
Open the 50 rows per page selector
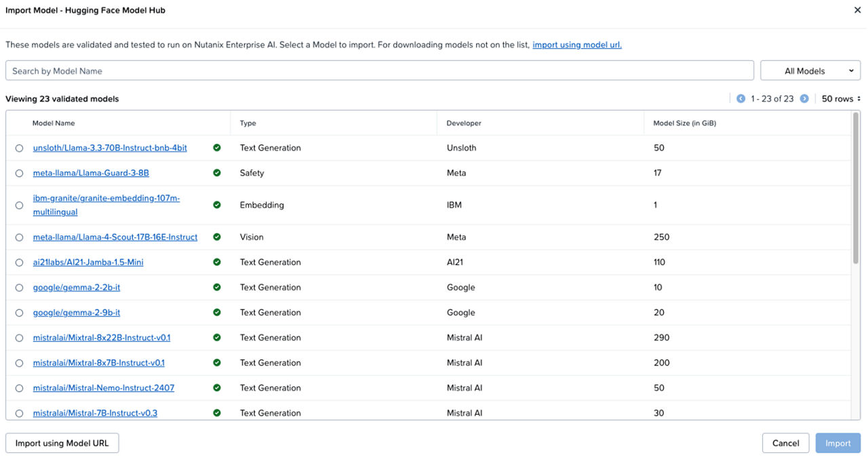[x=840, y=98]
